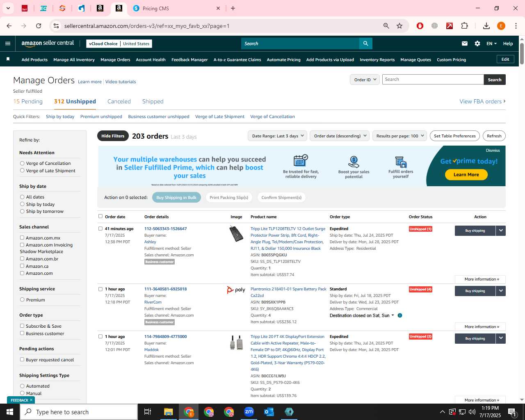Expand More information for order 112-5063343-1526647
This screenshot has width=525, height=420.
(x=480, y=279)
